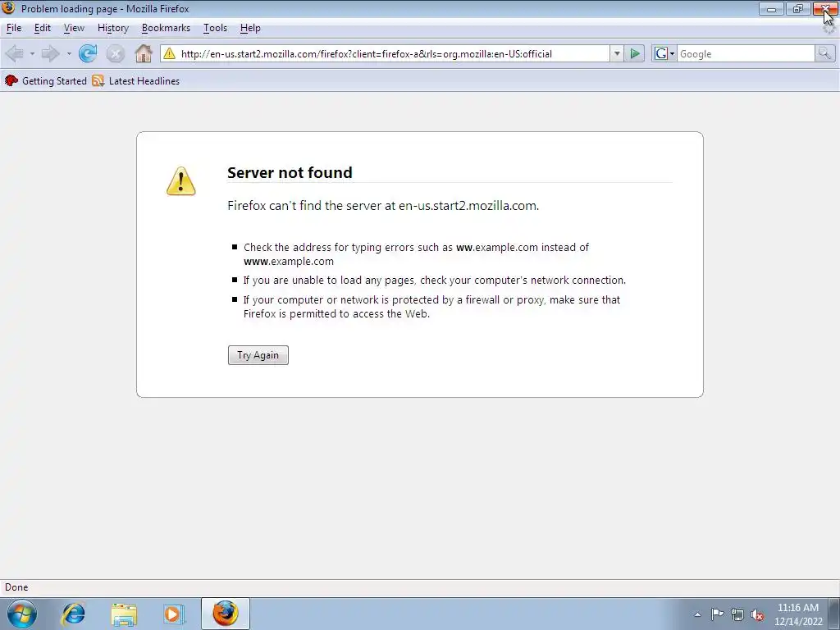Restore down the Firefox window

coord(797,8)
